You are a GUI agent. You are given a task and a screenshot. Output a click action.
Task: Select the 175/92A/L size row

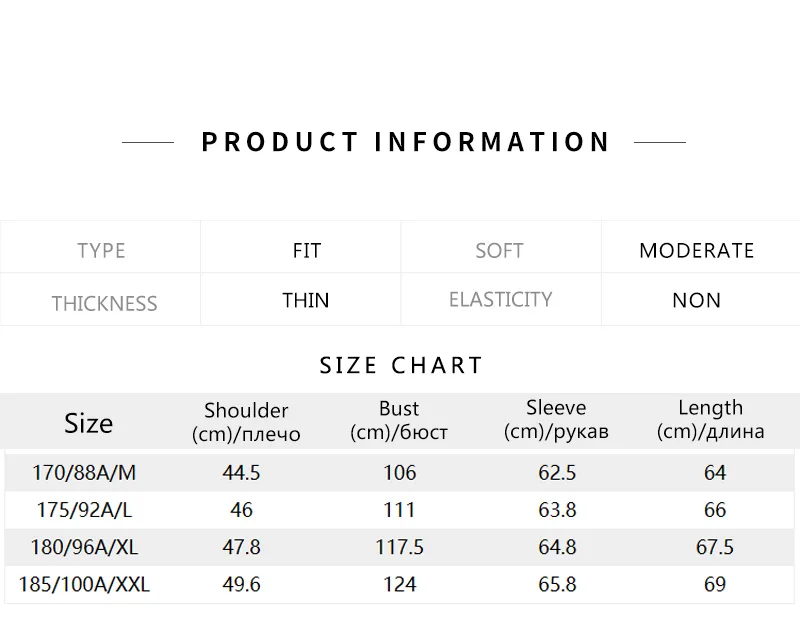[x=399, y=510]
